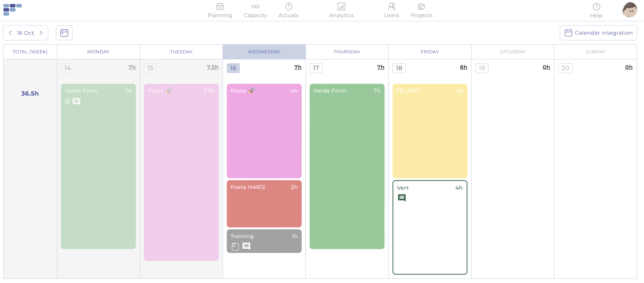Switch to the Analytics tab

click(x=341, y=11)
